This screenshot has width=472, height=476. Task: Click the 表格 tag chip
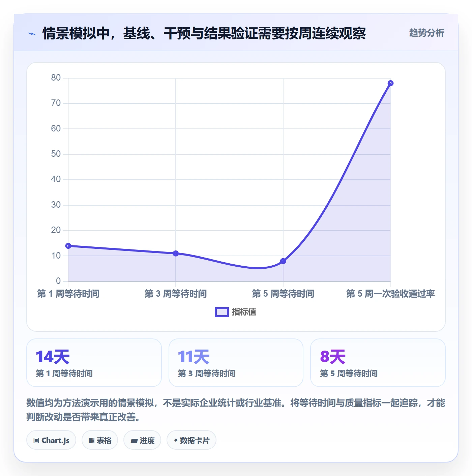[100, 440]
